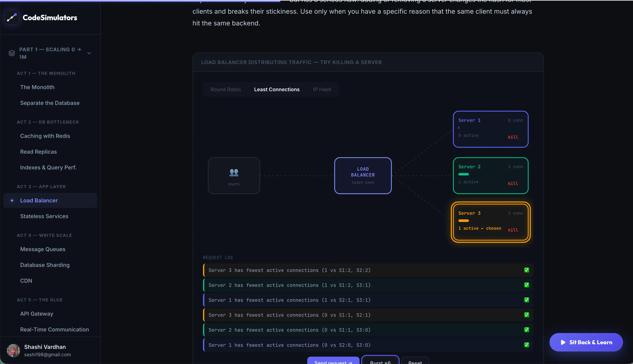
Task: Kill Server 3
Action: tap(513, 230)
